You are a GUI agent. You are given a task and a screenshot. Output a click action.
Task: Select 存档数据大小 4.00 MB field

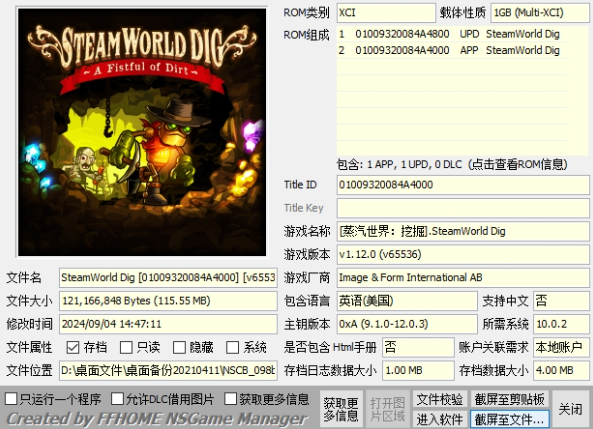pyautogui.click(x=561, y=370)
